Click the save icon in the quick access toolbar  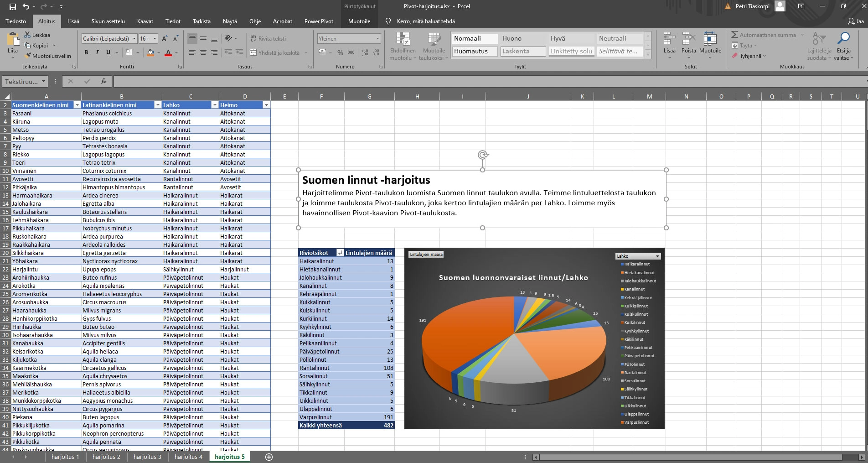coord(12,6)
